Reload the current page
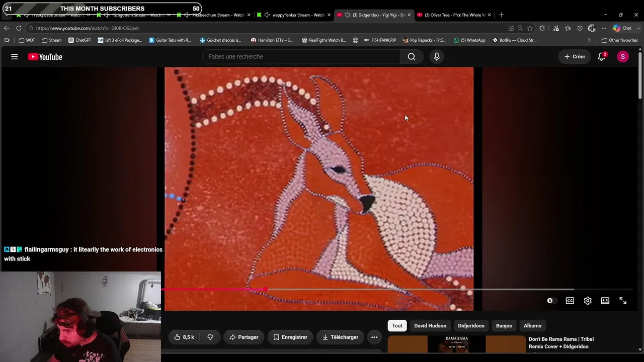The image size is (644, 362). pyautogui.click(x=19, y=28)
